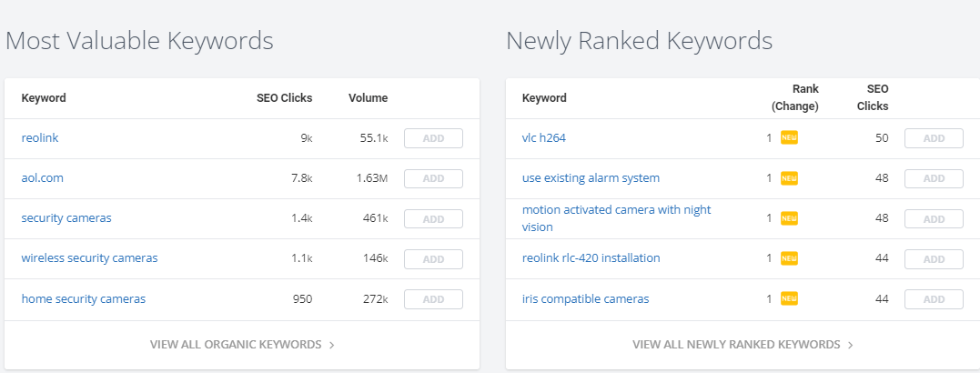Click the Rank (Change) column header
Viewport: 980px width, 373px height.
[795, 97]
